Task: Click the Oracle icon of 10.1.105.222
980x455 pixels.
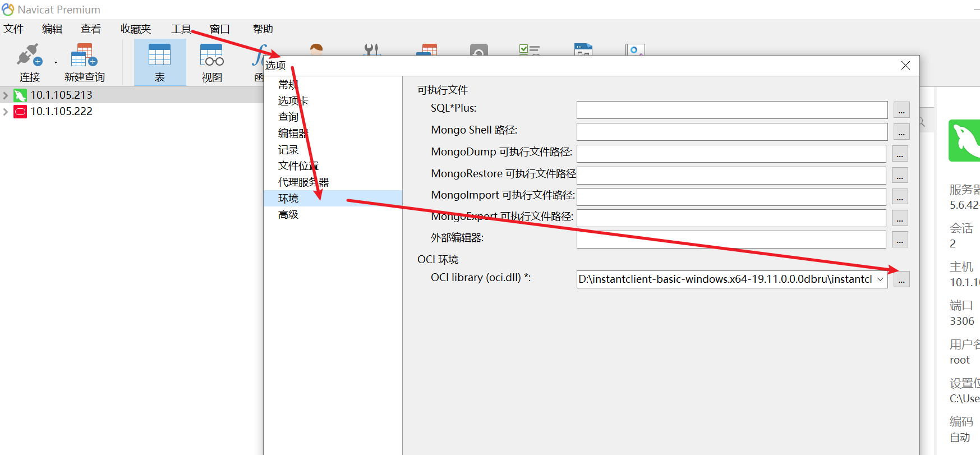Action: coord(20,112)
